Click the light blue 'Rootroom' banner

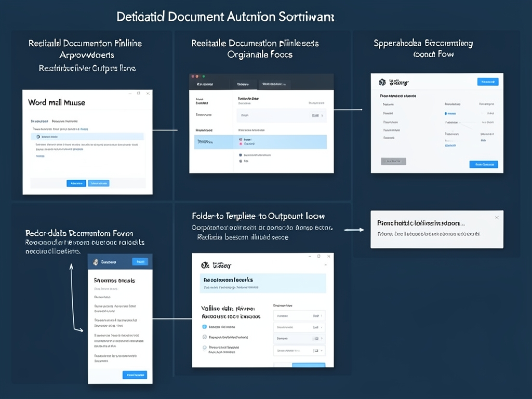click(263, 283)
